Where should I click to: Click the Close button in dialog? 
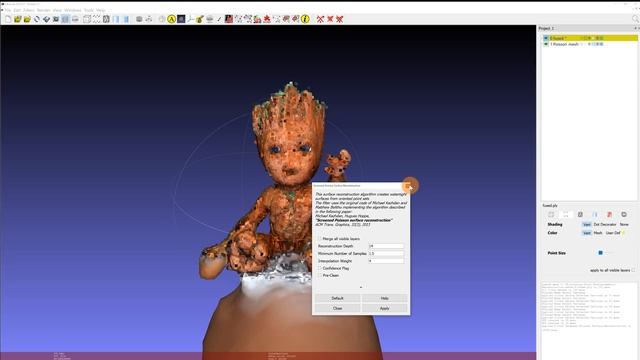coord(338,309)
